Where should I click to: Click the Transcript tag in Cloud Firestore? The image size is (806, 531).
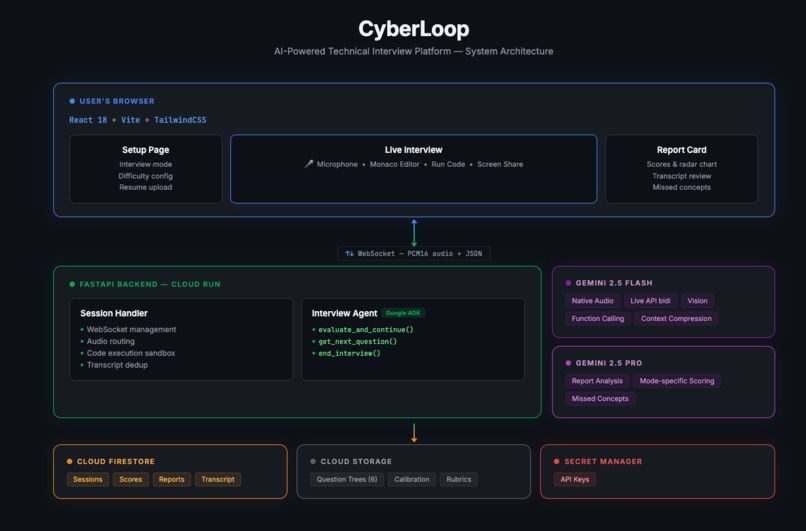tap(218, 480)
